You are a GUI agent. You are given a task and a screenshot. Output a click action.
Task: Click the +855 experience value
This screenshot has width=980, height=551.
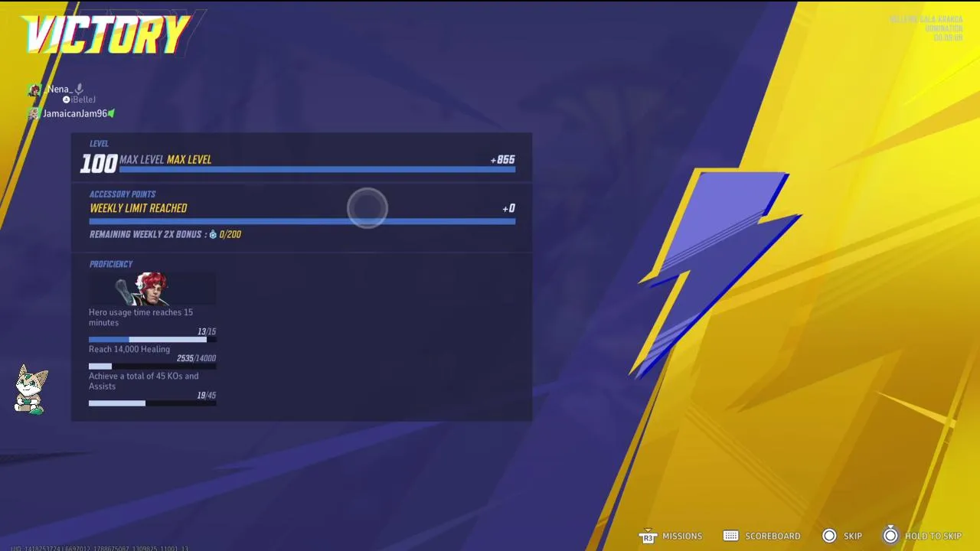coord(502,160)
